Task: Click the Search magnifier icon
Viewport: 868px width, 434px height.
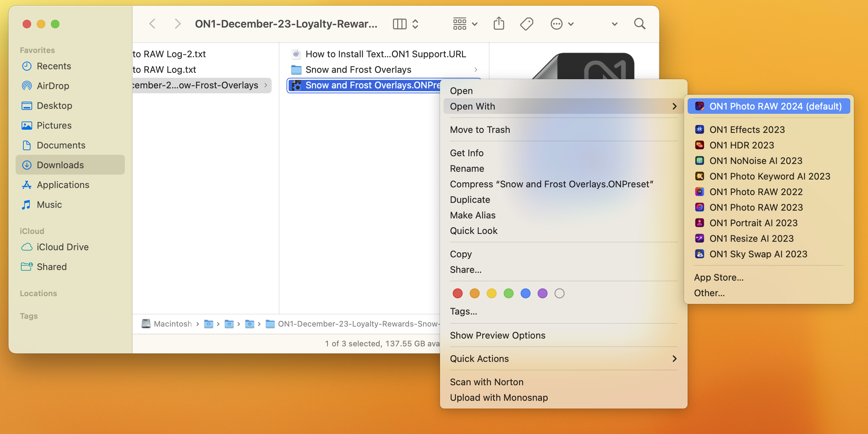Action: pos(640,24)
